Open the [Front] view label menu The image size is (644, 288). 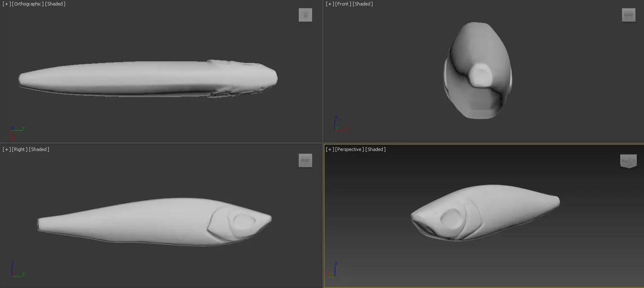343,4
